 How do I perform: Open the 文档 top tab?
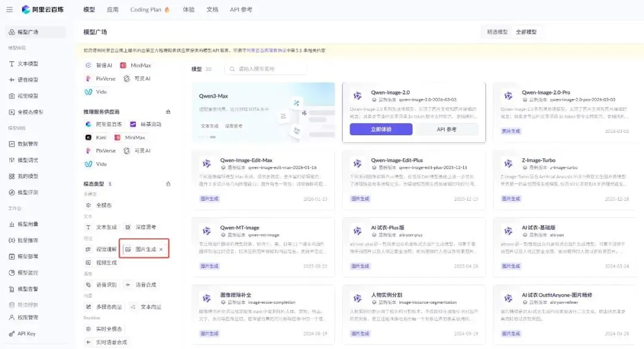coord(212,10)
